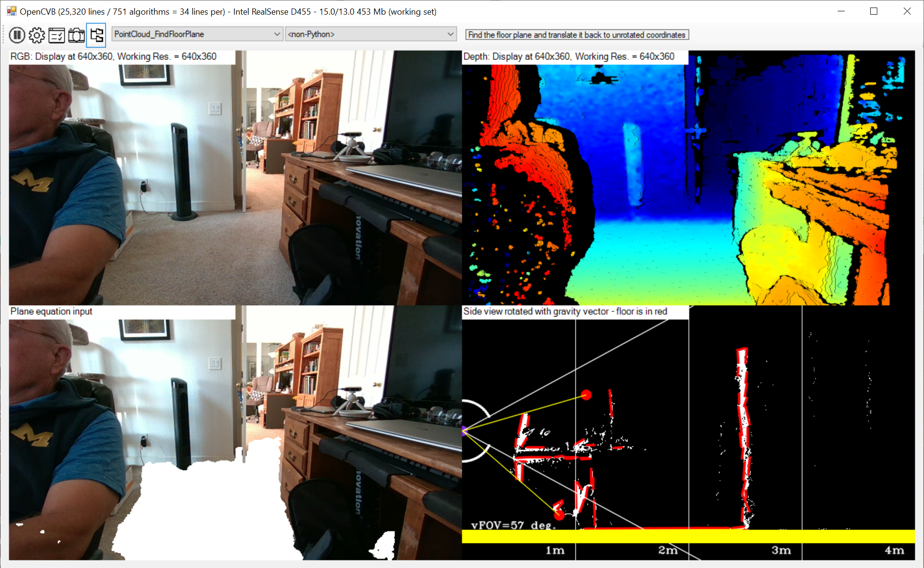Expand the PointCloud_FindFloorPlane algorithm dropdown

pos(277,34)
